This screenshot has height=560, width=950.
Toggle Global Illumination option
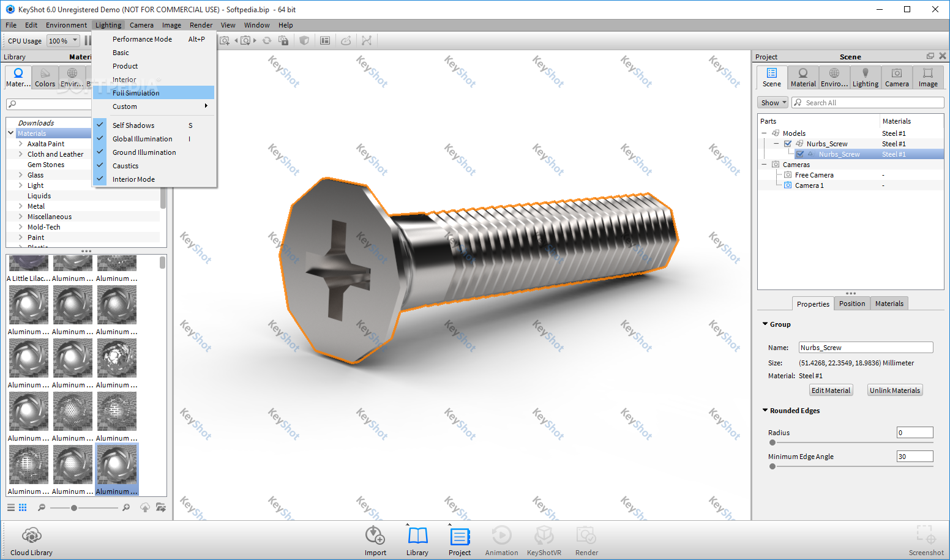pyautogui.click(x=153, y=139)
